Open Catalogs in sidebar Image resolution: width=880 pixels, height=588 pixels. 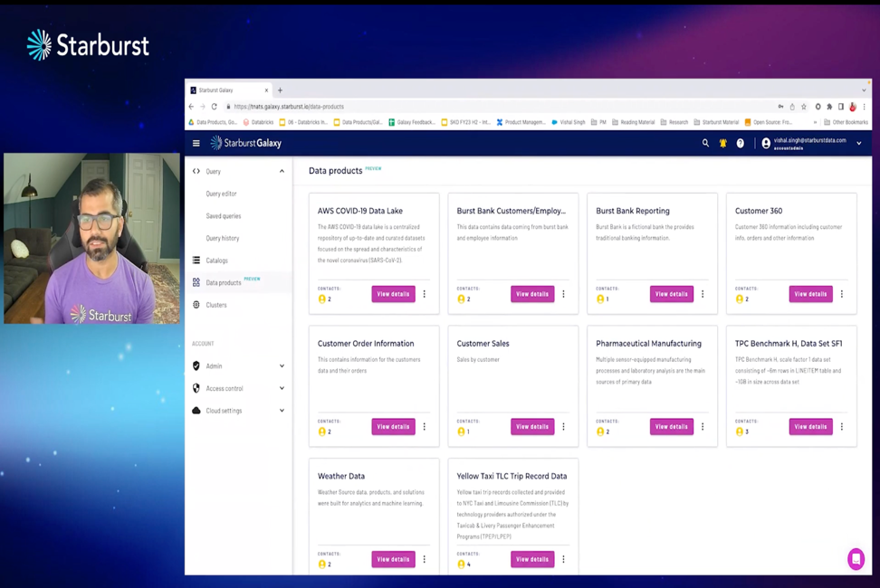pyautogui.click(x=216, y=261)
